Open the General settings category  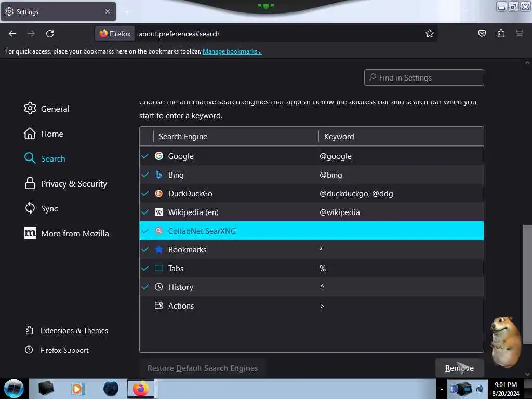tap(47, 109)
